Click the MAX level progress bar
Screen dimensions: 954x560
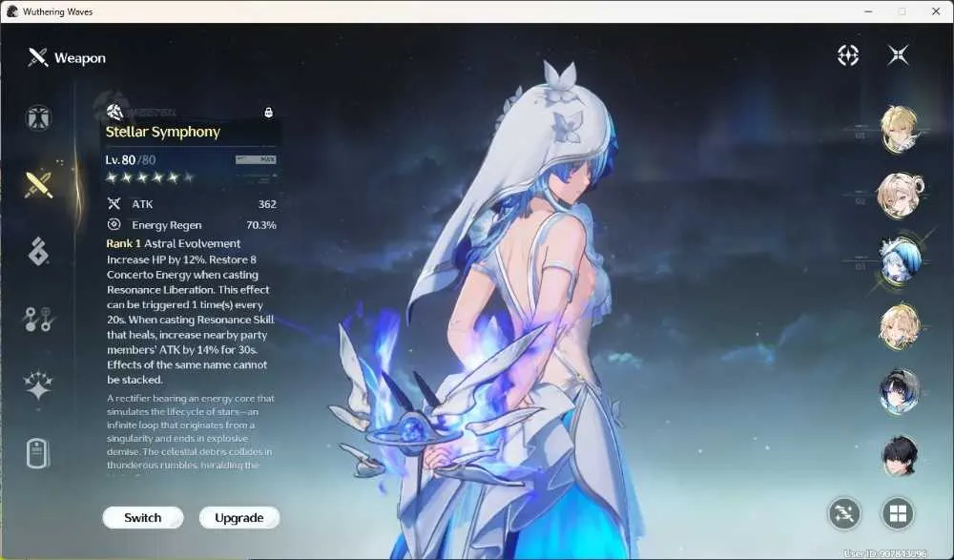coord(256,159)
